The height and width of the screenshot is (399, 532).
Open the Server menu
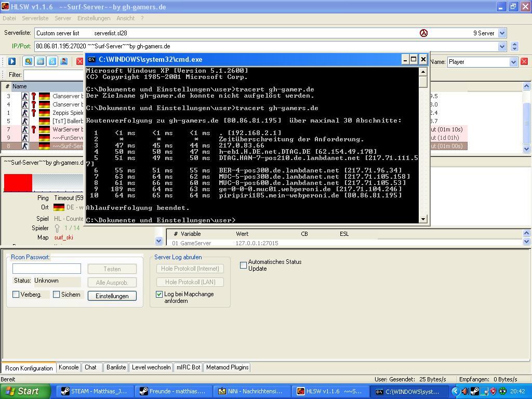pos(63,18)
